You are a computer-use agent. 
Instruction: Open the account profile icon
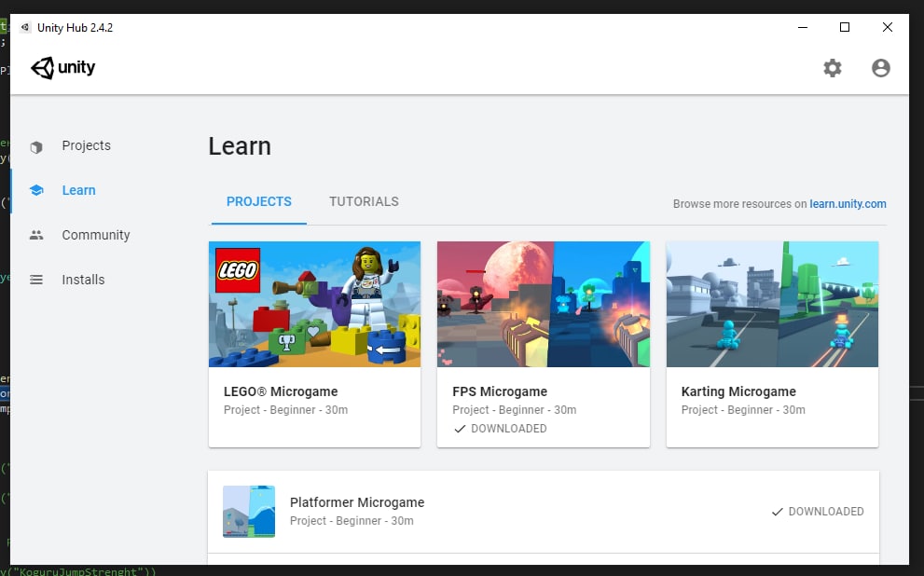[x=880, y=68]
